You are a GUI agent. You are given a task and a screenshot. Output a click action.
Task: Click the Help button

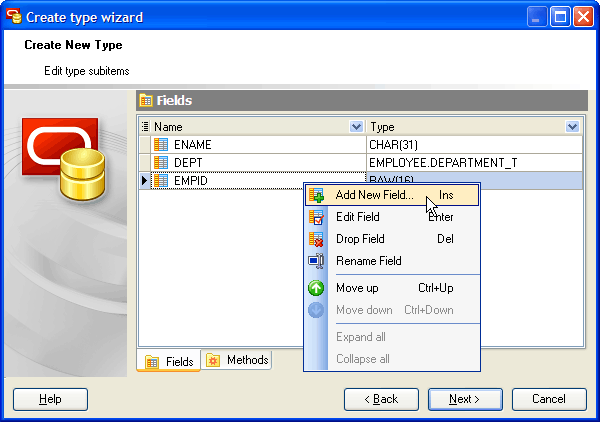tap(50, 399)
